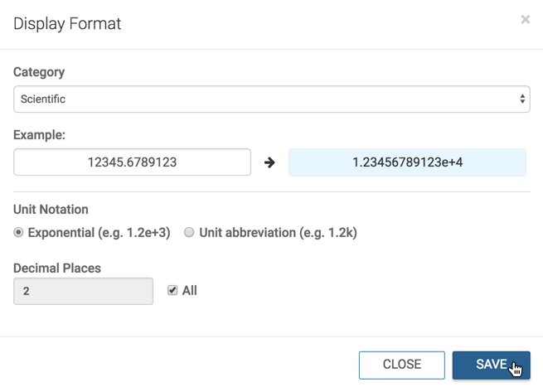Click the Unit Notation heading

tap(51, 210)
